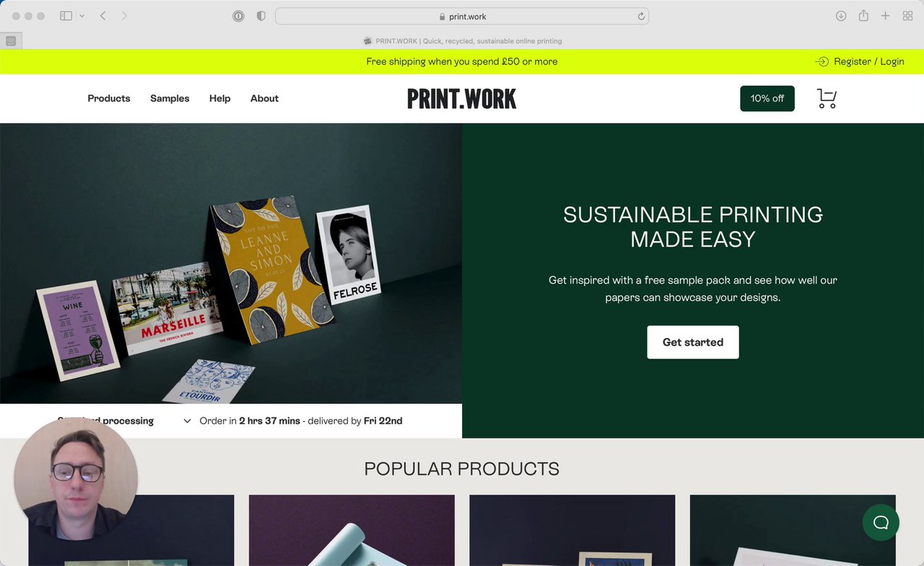924x566 pixels.
Task: Click the privacy shield icon
Action: click(x=261, y=16)
